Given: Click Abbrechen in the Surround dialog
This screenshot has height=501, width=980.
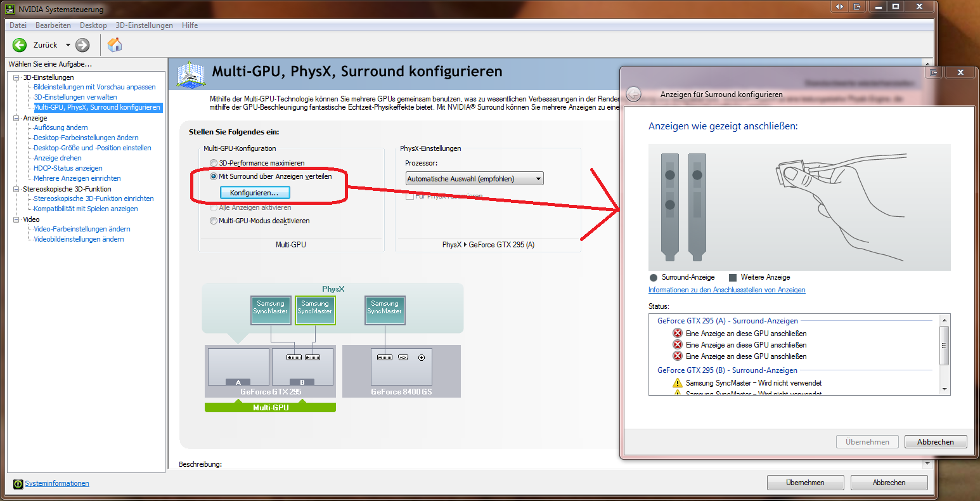Looking at the screenshot, I should pos(935,442).
